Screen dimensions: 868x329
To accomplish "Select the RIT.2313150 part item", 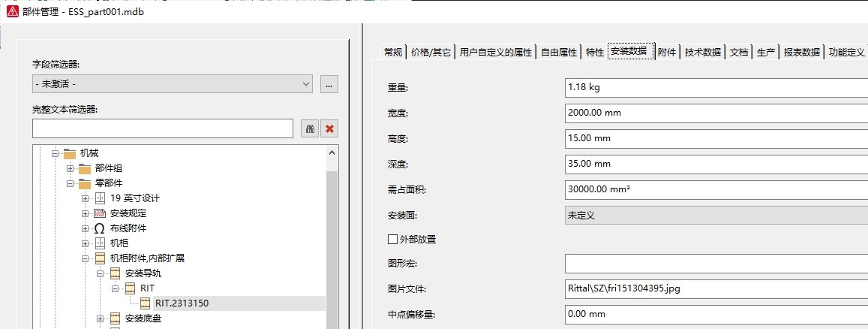I will coord(181,303).
